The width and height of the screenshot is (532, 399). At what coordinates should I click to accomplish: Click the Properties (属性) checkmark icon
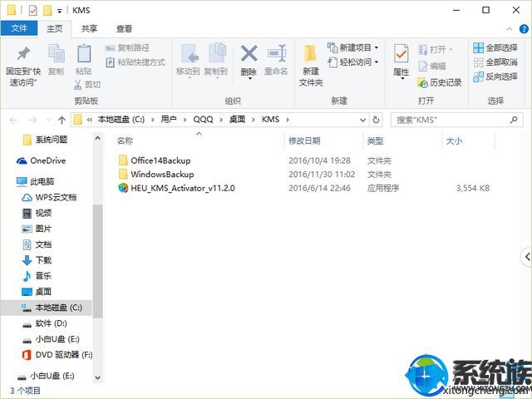[401, 53]
